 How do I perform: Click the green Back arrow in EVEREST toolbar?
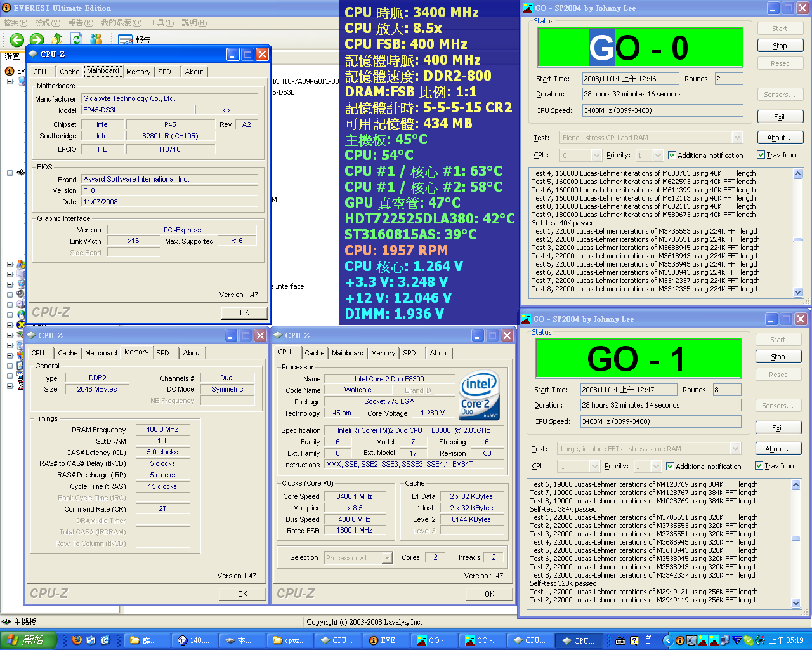pos(17,39)
